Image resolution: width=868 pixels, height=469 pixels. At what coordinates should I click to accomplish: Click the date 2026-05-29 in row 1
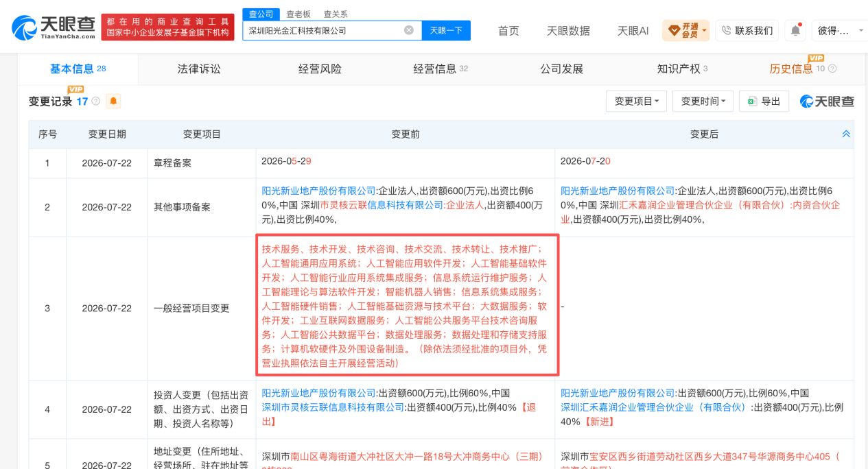coord(287,161)
